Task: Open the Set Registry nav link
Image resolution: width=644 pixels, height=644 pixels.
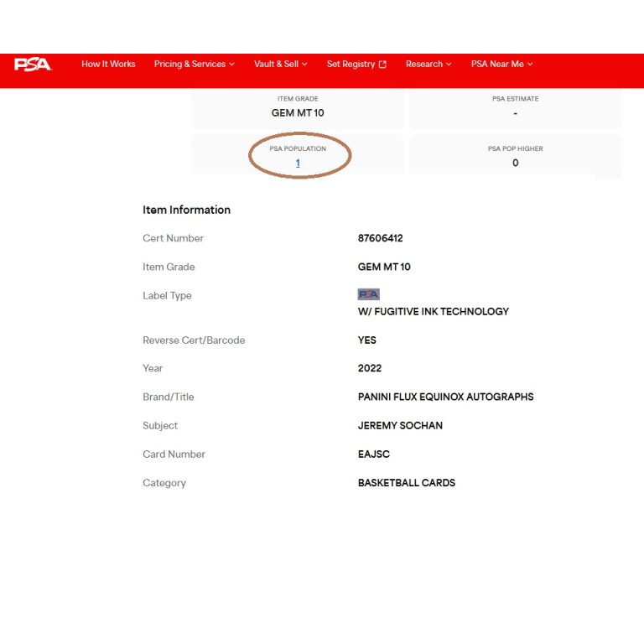Action: point(351,64)
